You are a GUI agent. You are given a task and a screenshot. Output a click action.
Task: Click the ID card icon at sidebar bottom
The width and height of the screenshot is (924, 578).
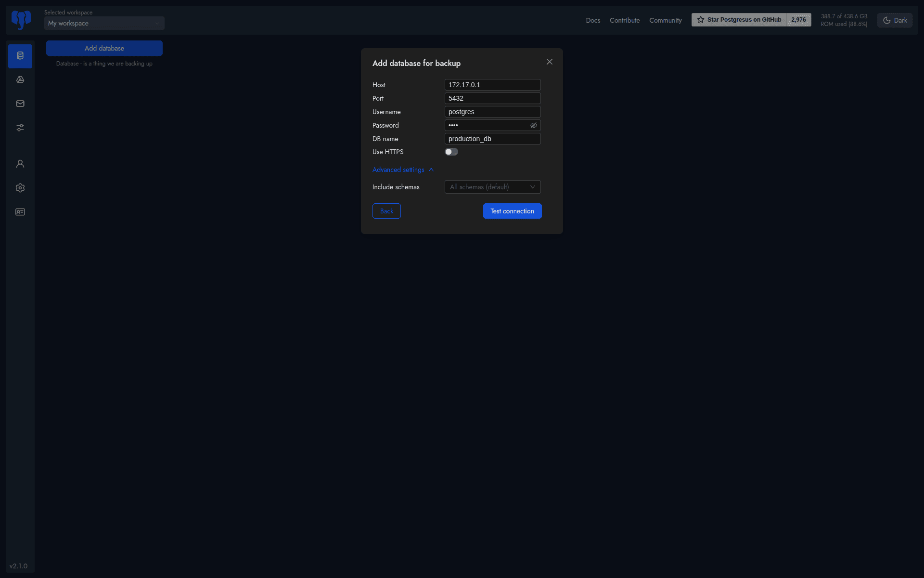tap(20, 212)
